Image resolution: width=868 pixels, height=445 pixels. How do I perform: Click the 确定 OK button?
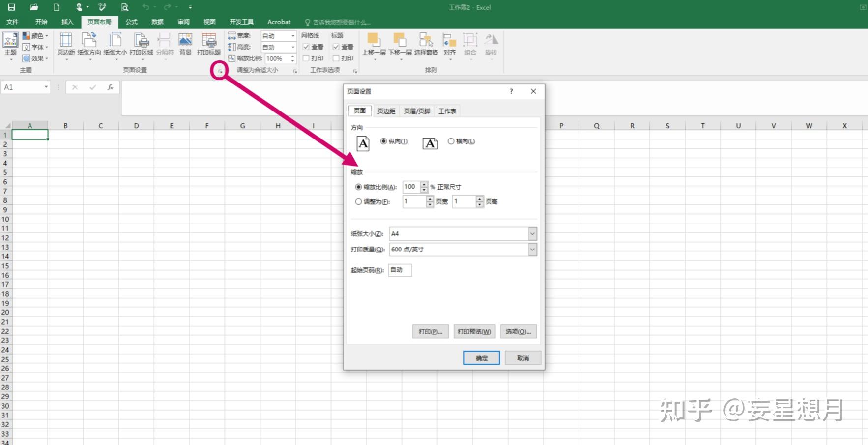coord(482,358)
